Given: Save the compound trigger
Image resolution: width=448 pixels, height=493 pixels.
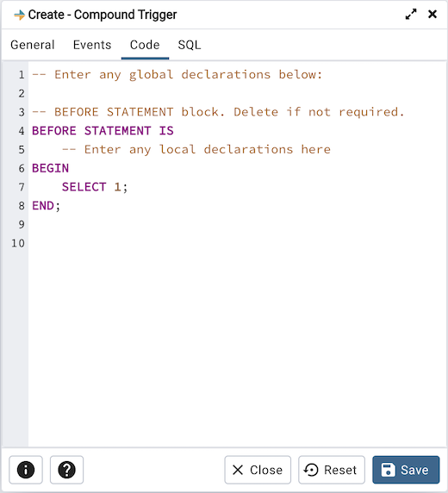Looking at the screenshot, I should [x=406, y=470].
